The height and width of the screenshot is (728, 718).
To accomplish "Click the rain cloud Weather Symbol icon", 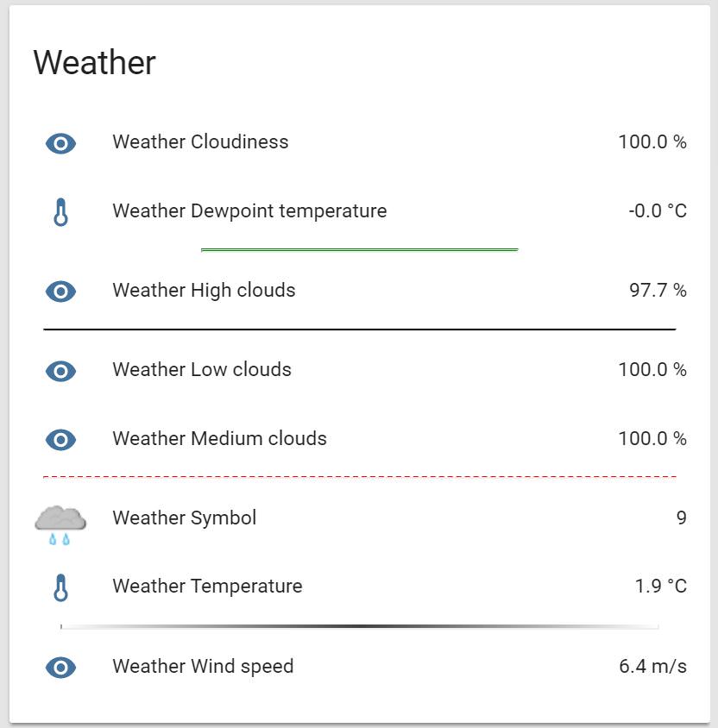I will tap(60, 523).
